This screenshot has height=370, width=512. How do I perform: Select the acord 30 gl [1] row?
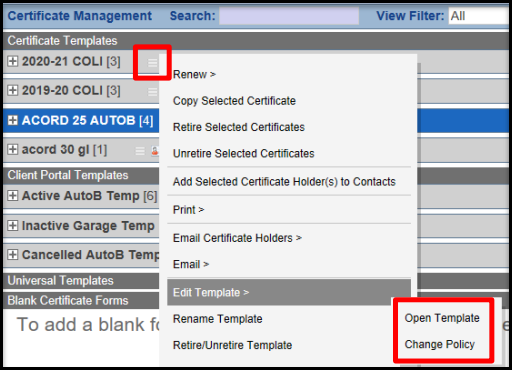click(x=81, y=150)
